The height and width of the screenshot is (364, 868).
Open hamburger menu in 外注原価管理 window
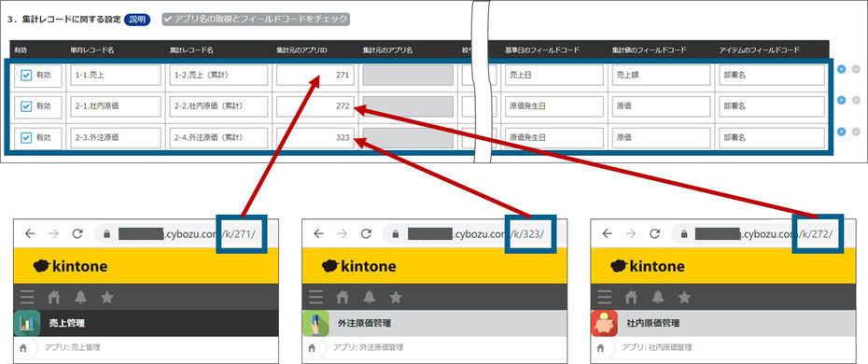coord(316,298)
